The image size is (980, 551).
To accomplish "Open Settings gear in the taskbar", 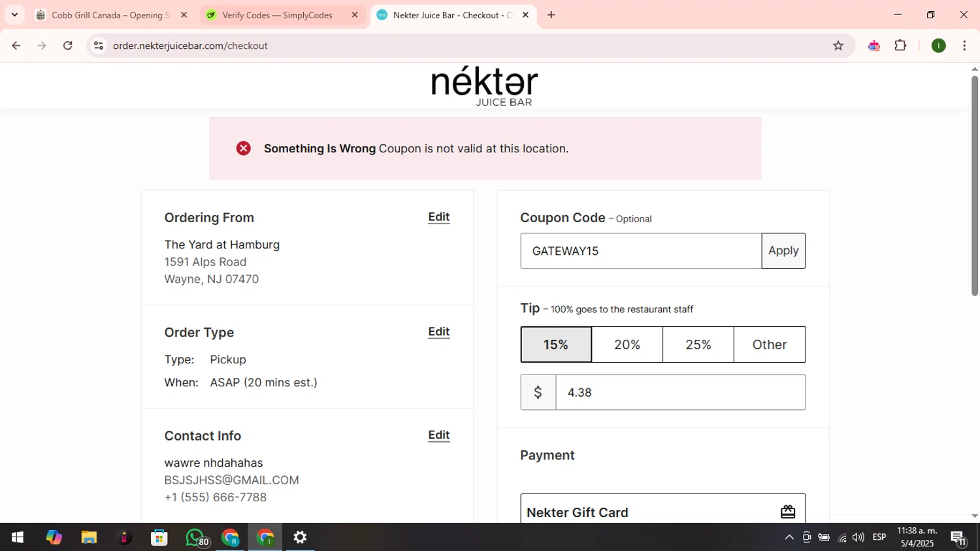I will (x=300, y=537).
